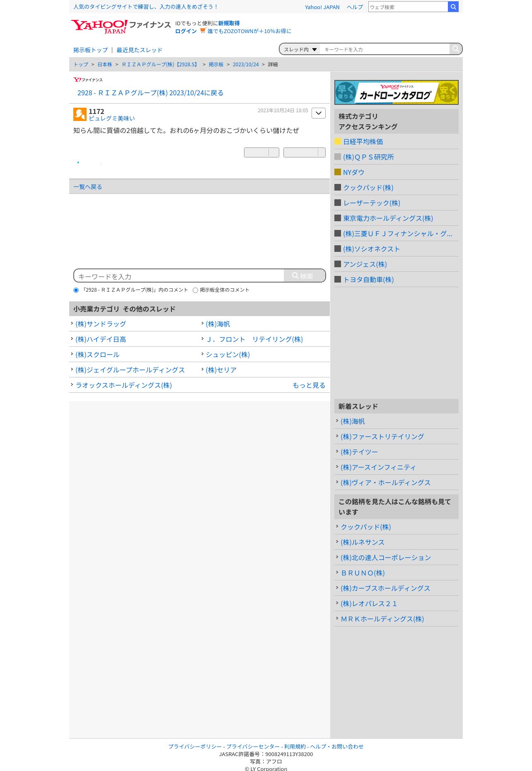
Task: Click the thread keyword input at top
Action: click(384, 49)
